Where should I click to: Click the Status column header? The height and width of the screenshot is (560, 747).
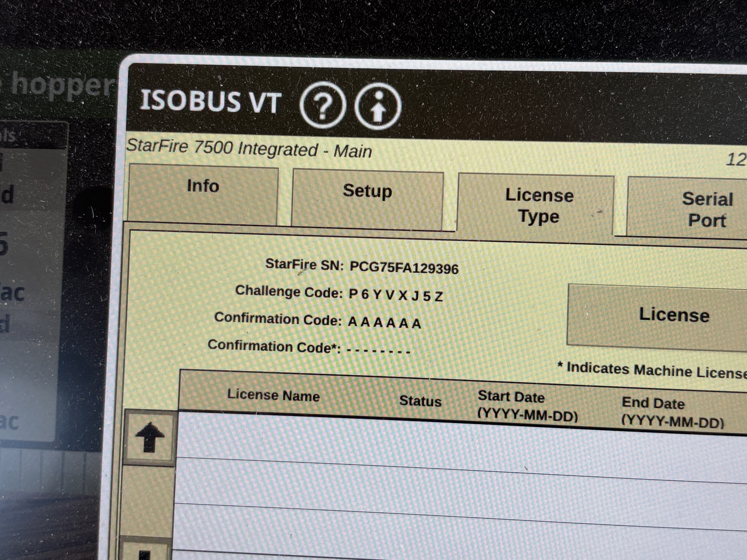420,401
